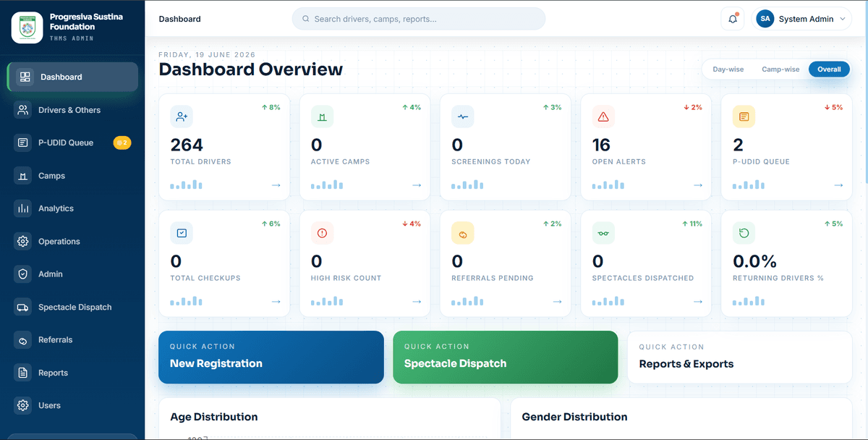This screenshot has width=868, height=440.
Task: Click the 11% trend on Spectacles Dispatched
Action: (x=692, y=224)
